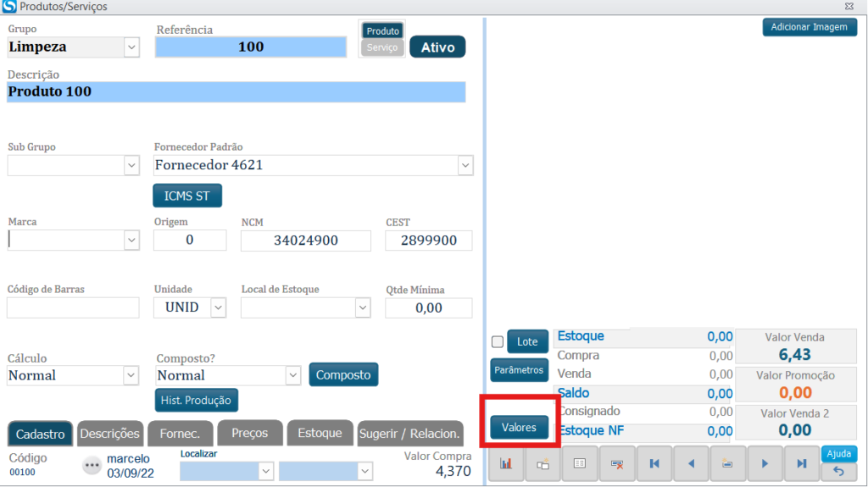This screenshot has width=868, height=487.
Task: Jump to the last record
Action: 801,463
